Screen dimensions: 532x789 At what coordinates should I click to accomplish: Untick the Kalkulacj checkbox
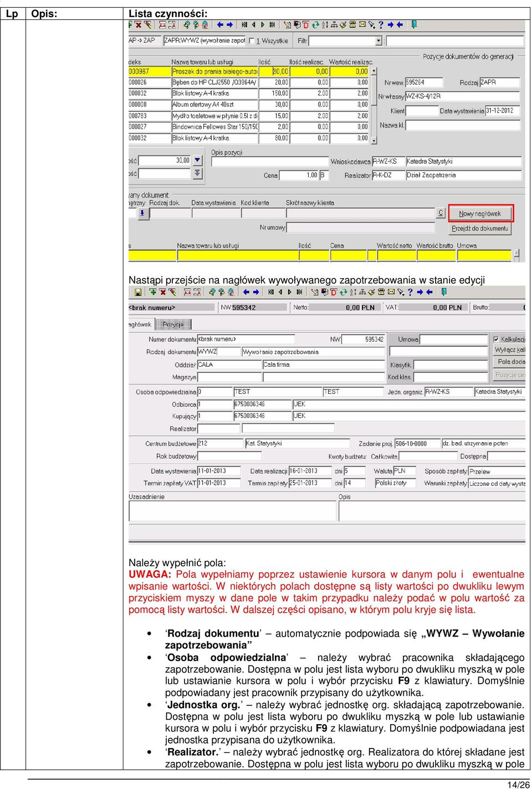point(496,339)
